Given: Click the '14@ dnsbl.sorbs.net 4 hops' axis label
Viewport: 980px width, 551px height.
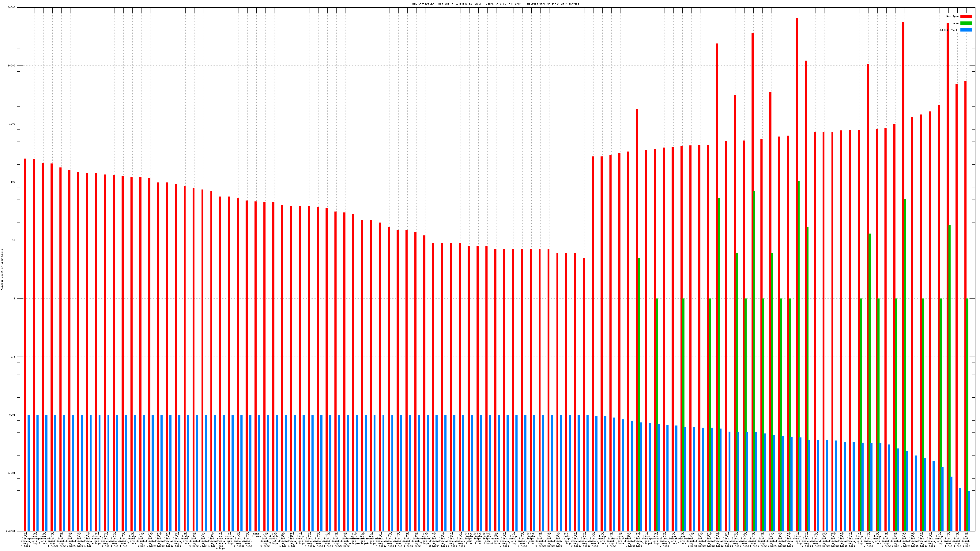Looking at the screenshot, I should pyautogui.click(x=97, y=538).
